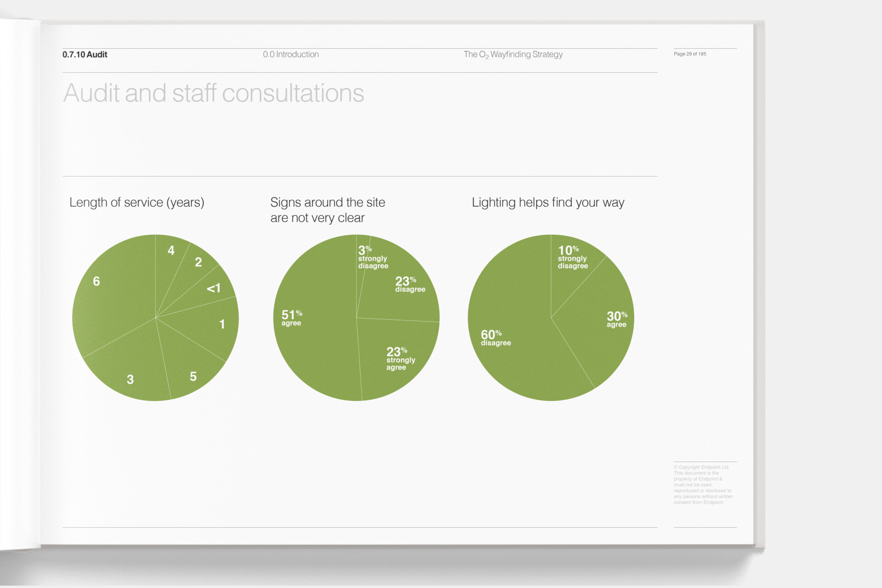Click 'The O2 Wayfinding Strategy' header
This screenshot has height=588, width=882.
pyautogui.click(x=513, y=55)
